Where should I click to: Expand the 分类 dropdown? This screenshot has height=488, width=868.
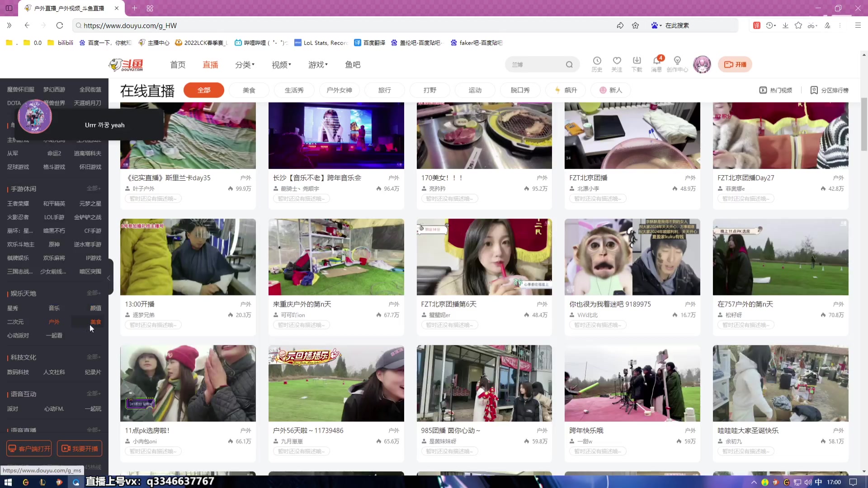pyautogui.click(x=245, y=65)
